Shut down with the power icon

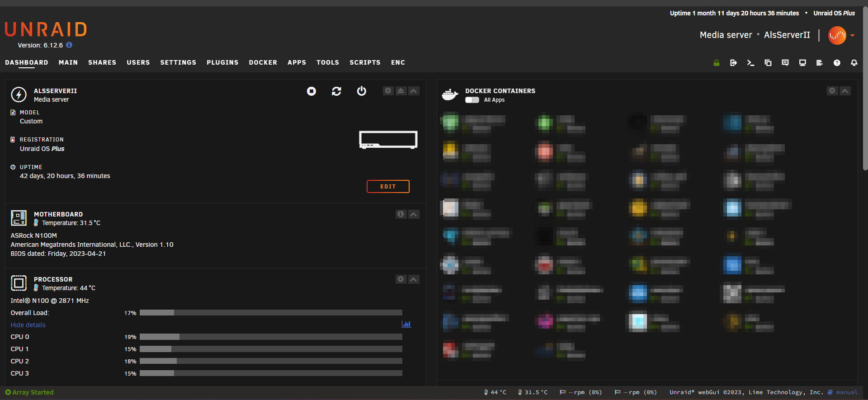(362, 91)
